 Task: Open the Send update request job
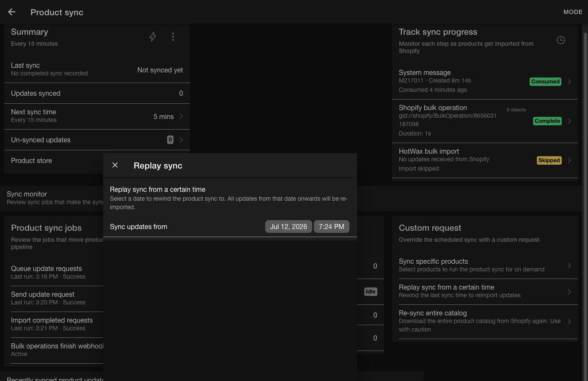point(57,298)
